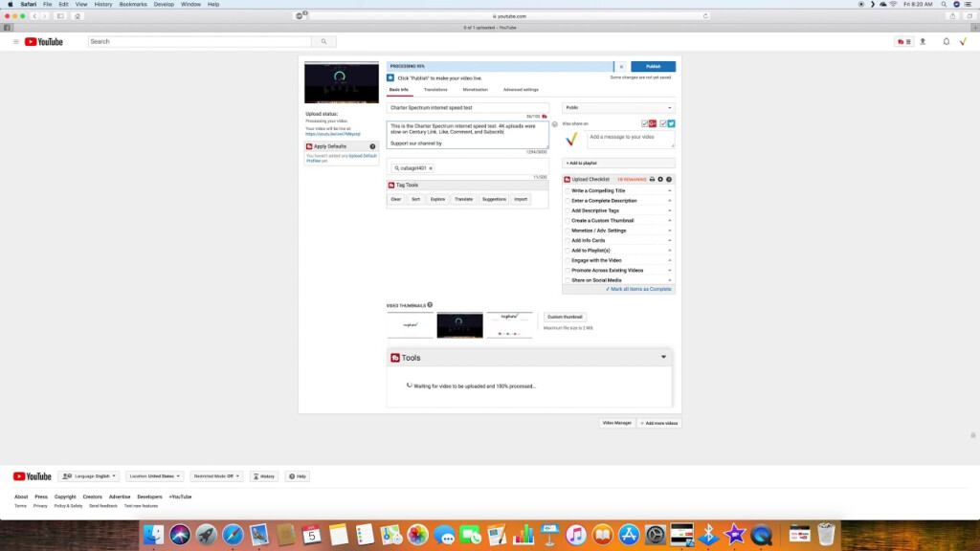Check Create a Custom Thumbnail item
Image resolution: width=980 pixels, height=551 pixels.
click(x=568, y=221)
